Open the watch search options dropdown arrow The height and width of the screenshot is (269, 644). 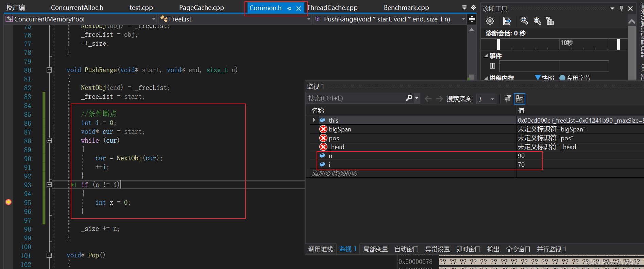pos(417,98)
